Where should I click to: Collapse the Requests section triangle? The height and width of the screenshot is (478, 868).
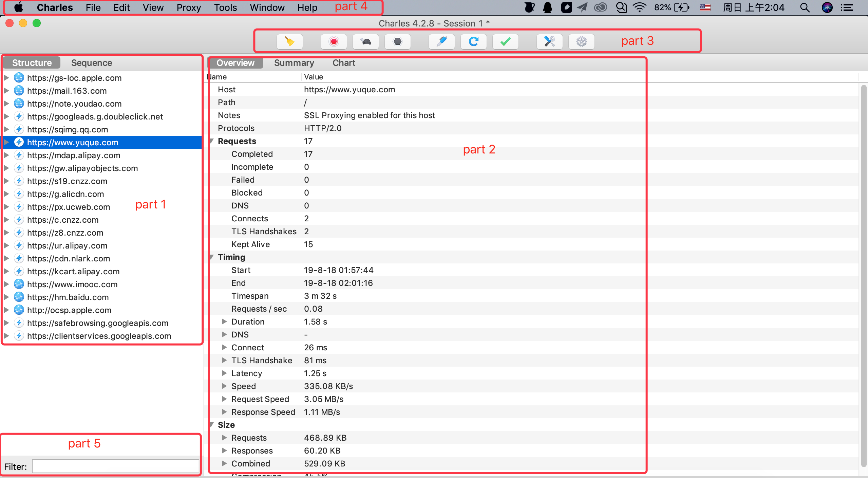pyautogui.click(x=212, y=141)
